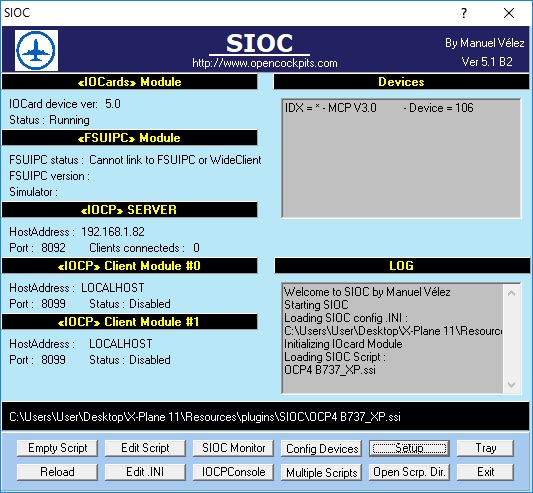Click the 'Starting SIOC' log line
Image resolution: width=533 pixels, height=493 pixels.
pos(316,305)
